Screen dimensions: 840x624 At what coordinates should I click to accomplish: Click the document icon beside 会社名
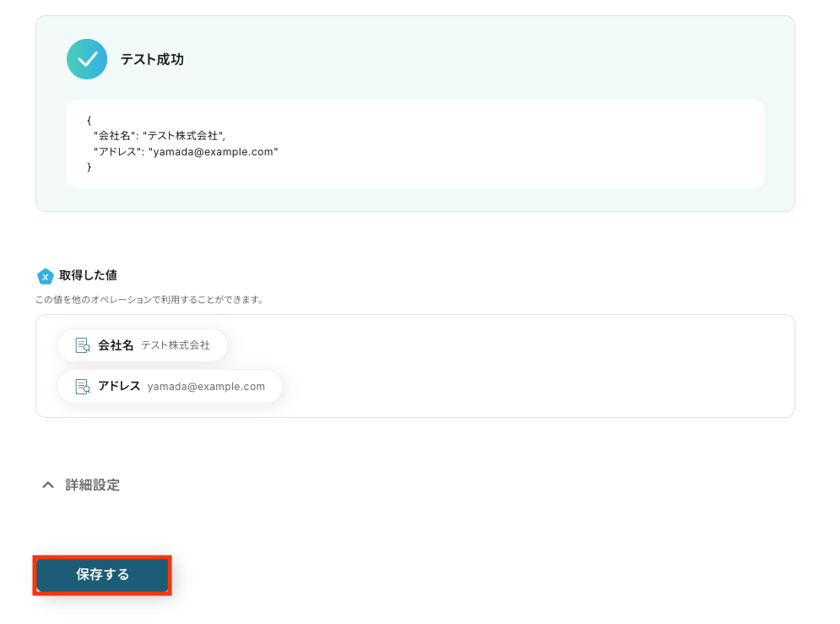[83, 345]
